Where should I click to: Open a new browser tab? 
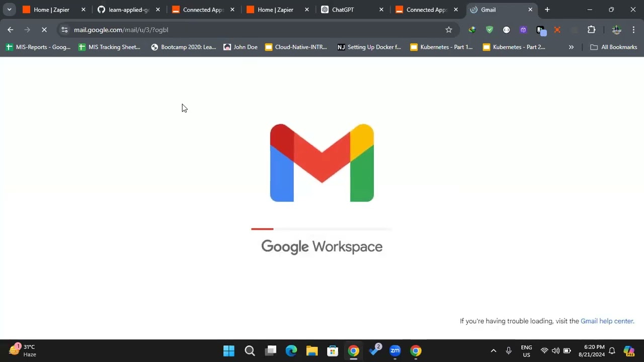[547, 10]
